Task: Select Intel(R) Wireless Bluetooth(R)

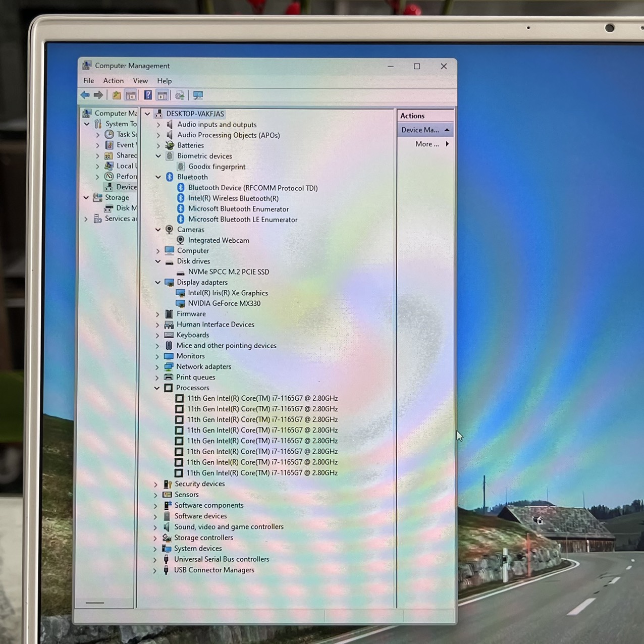Action: (233, 199)
